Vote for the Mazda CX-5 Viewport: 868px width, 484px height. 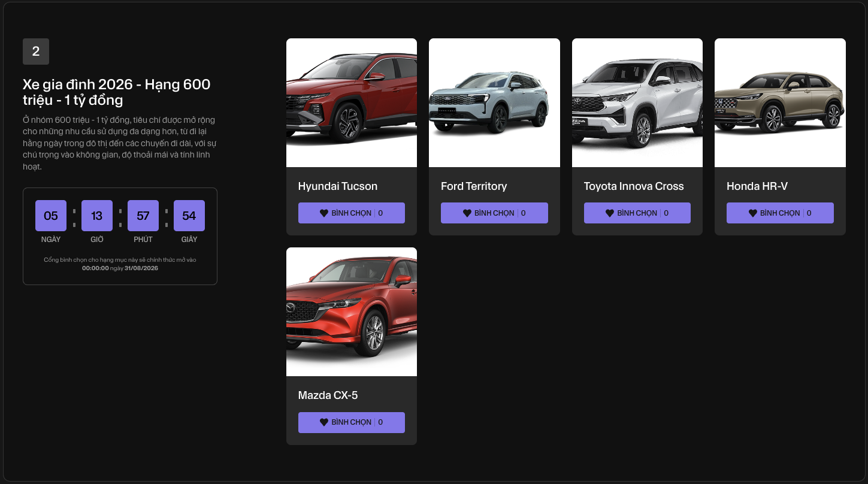pyautogui.click(x=352, y=422)
